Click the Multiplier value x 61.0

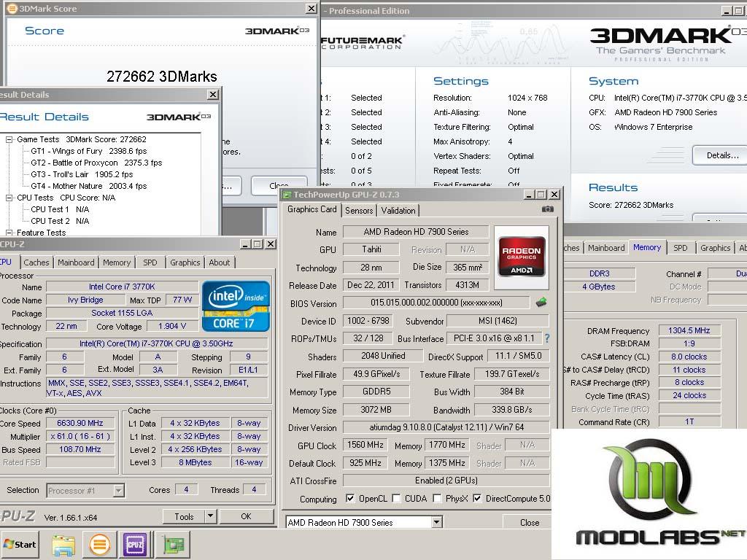pyautogui.click(x=80, y=436)
